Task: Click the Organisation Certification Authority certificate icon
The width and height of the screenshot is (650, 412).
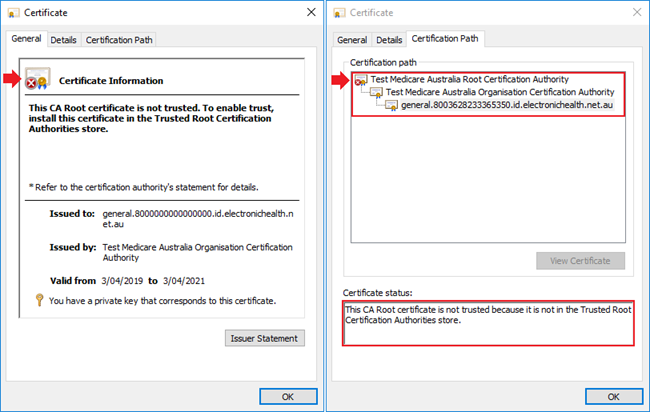Action: click(376, 92)
